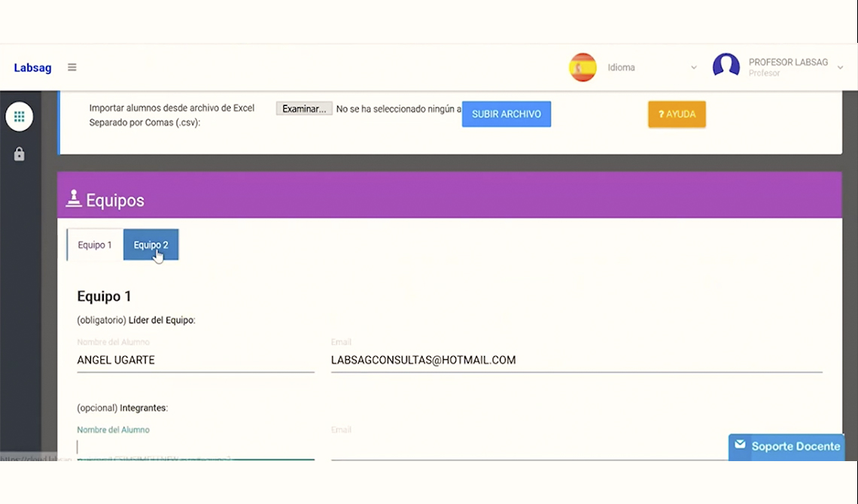The width and height of the screenshot is (858, 504).
Task: Switch to the Equipo 2 tab
Action: pos(151,245)
